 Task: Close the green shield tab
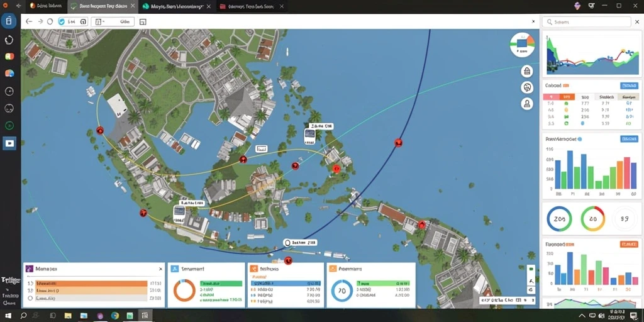tap(132, 6)
